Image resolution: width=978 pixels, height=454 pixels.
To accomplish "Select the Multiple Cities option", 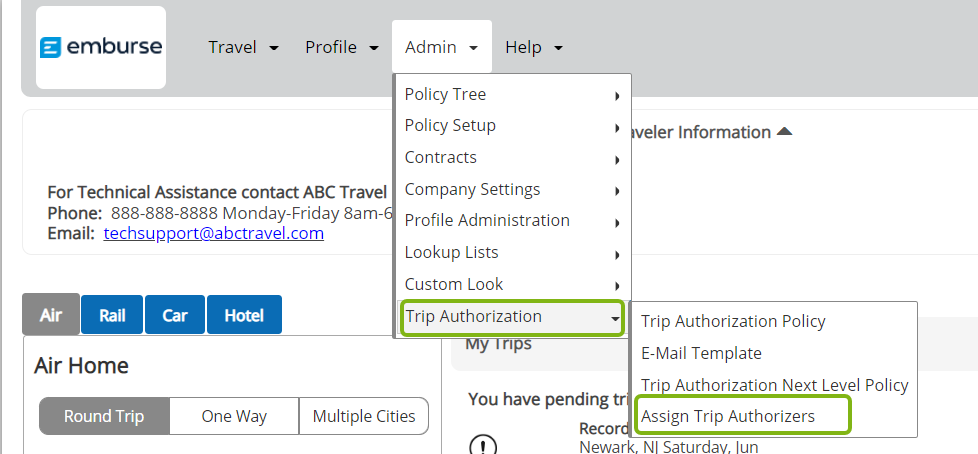I will [x=364, y=416].
